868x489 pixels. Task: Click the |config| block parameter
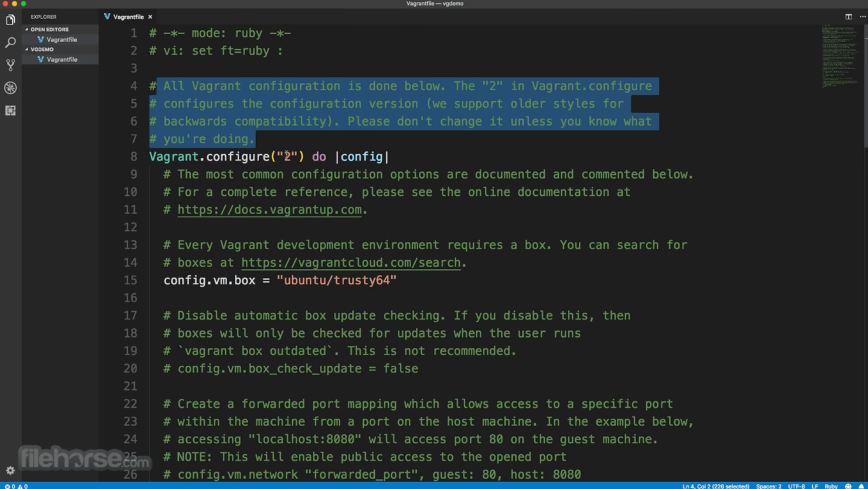click(362, 157)
